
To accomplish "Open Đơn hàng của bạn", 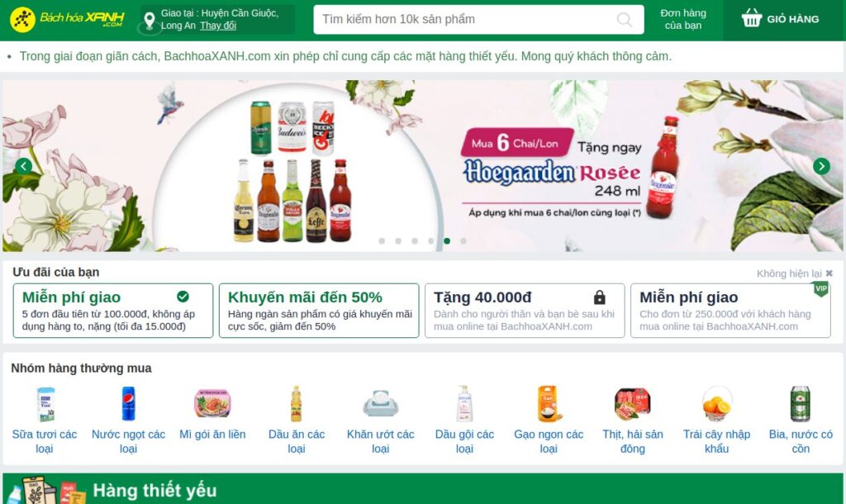I will (683, 19).
